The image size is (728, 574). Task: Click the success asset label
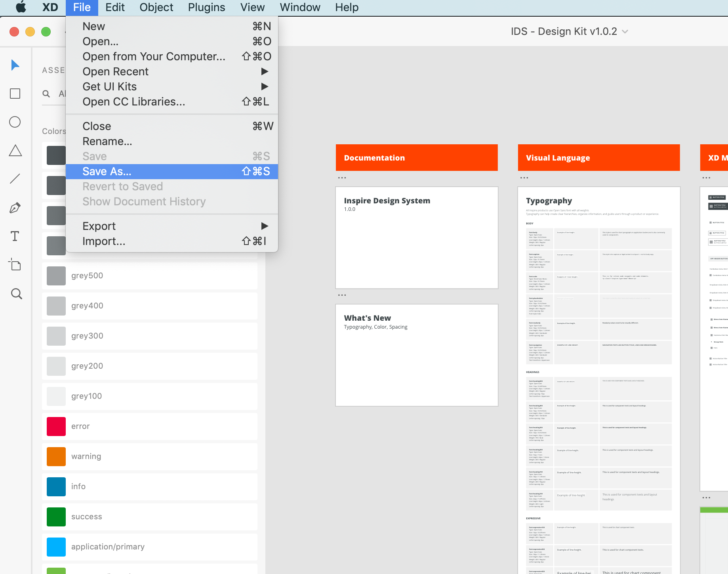[x=87, y=517]
